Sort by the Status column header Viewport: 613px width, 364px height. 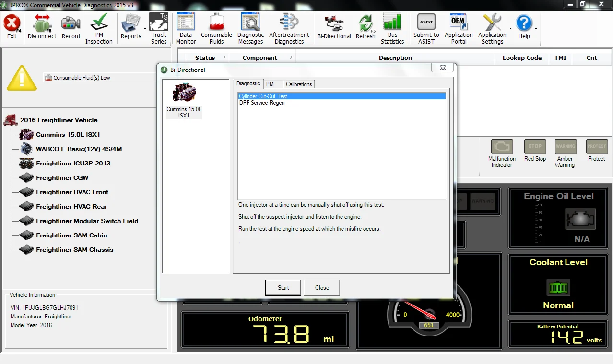207,58
